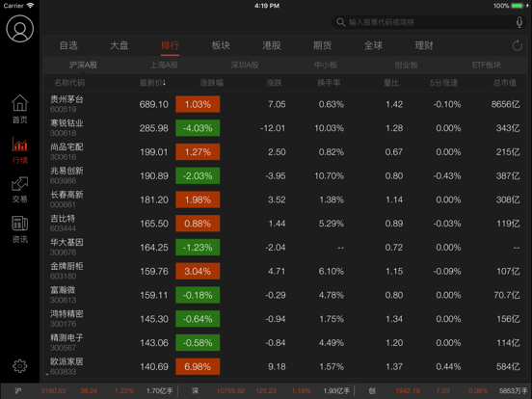Sort by 5分涨速 column header
Image resolution: width=532 pixels, height=399 pixels.
pos(443,83)
